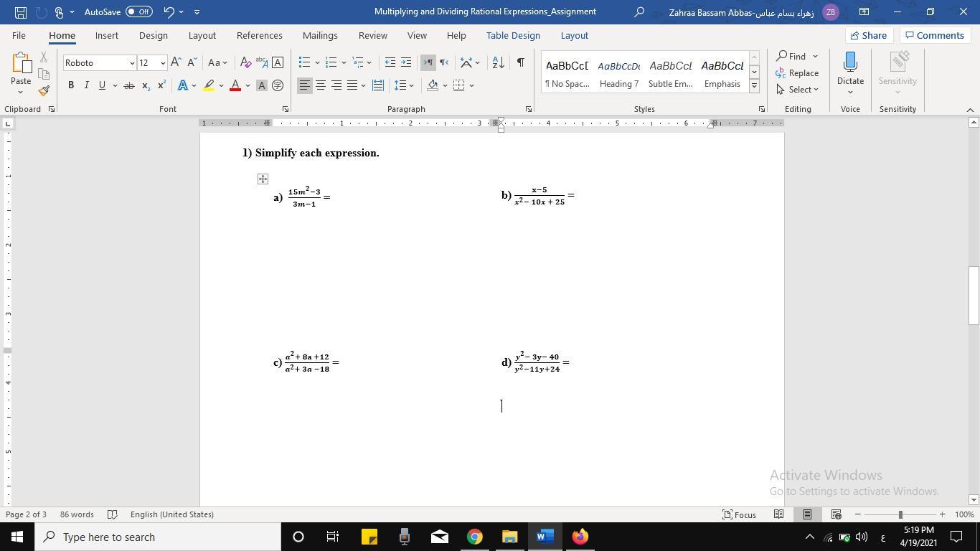Decrease font size with Shrink Font

pyautogui.click(x=192, y=63)
